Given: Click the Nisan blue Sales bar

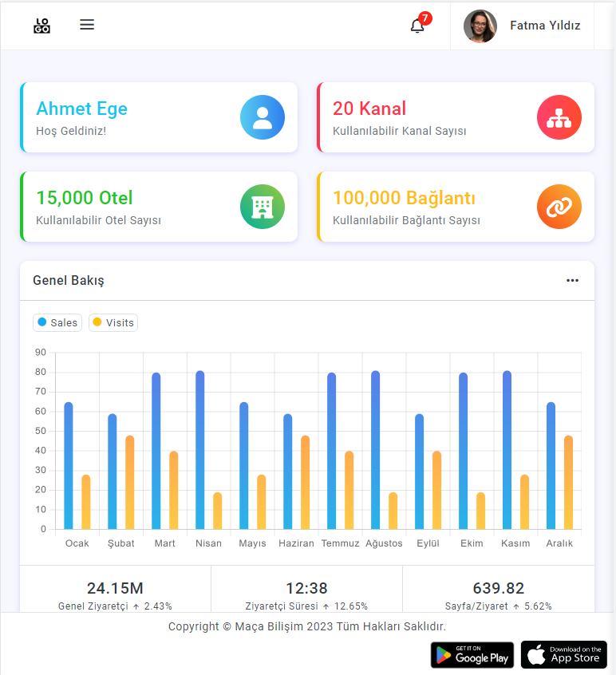Looking at the screenshot, I should pos(199,451).
